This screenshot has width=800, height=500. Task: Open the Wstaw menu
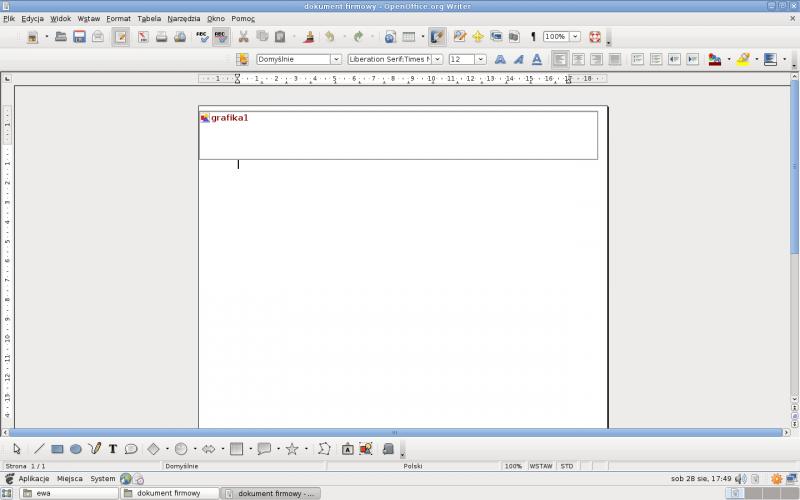88,19
